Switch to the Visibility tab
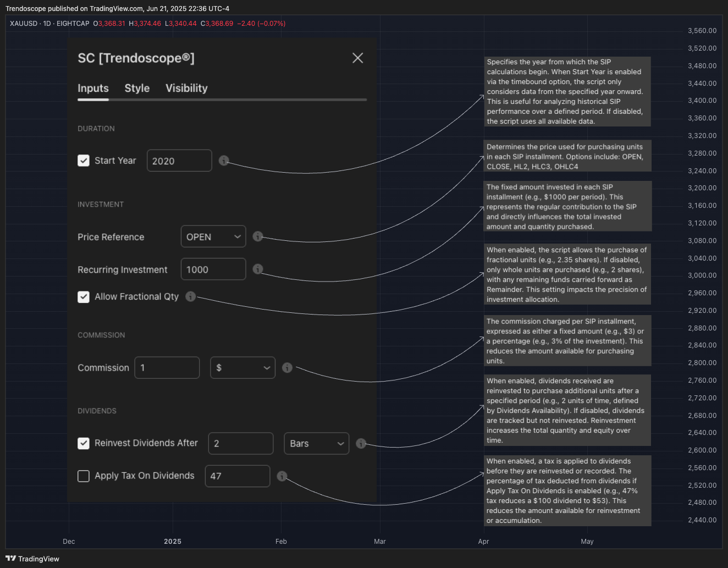 point(186,88)
